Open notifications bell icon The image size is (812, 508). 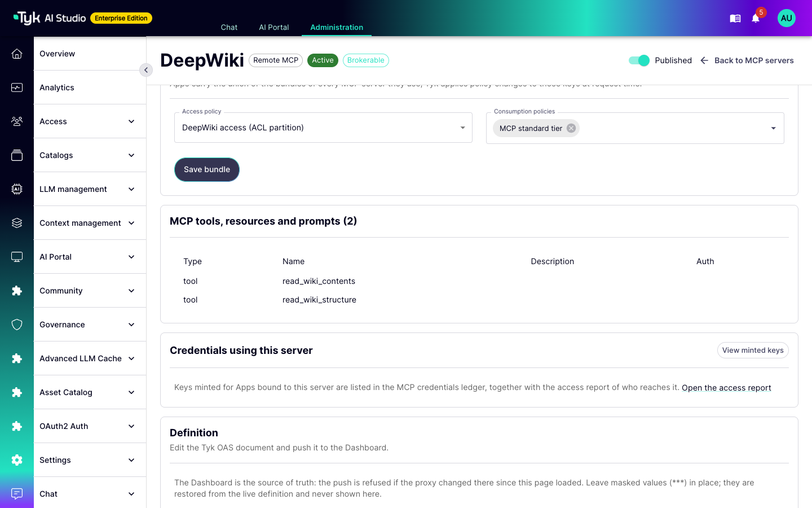tap(756, 19)
